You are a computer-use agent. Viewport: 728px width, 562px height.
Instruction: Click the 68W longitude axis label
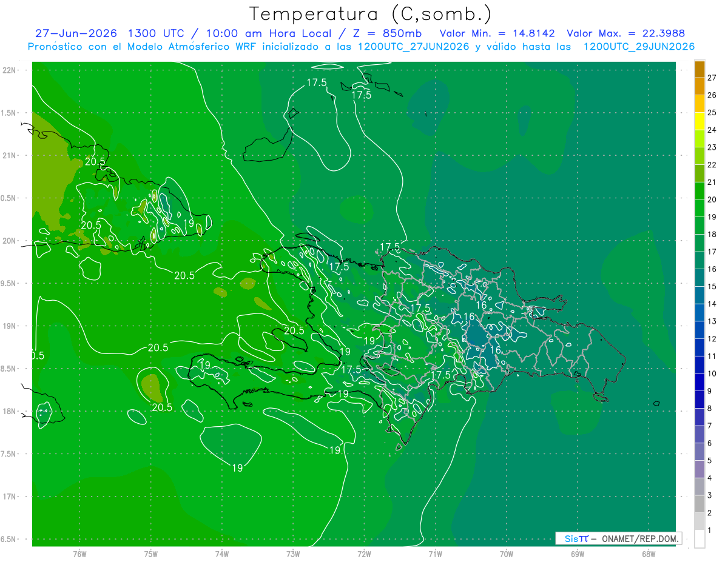(x=649, y=554)
